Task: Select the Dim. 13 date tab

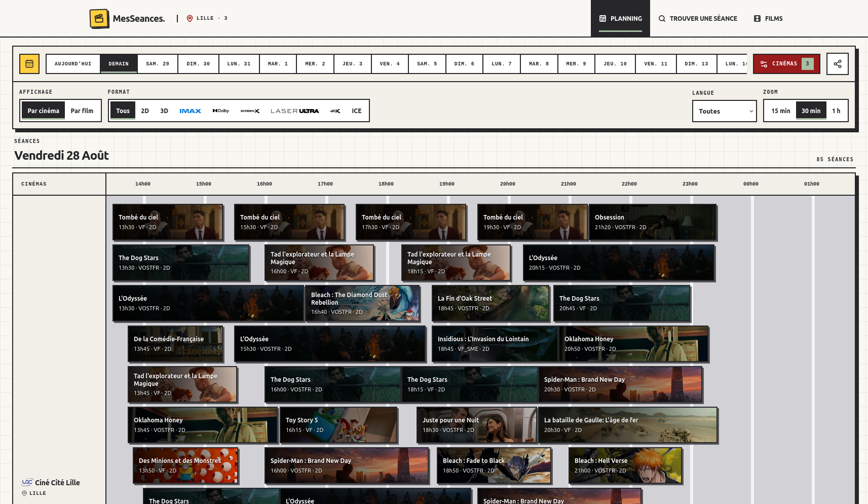Action: [x=697, y=64]
